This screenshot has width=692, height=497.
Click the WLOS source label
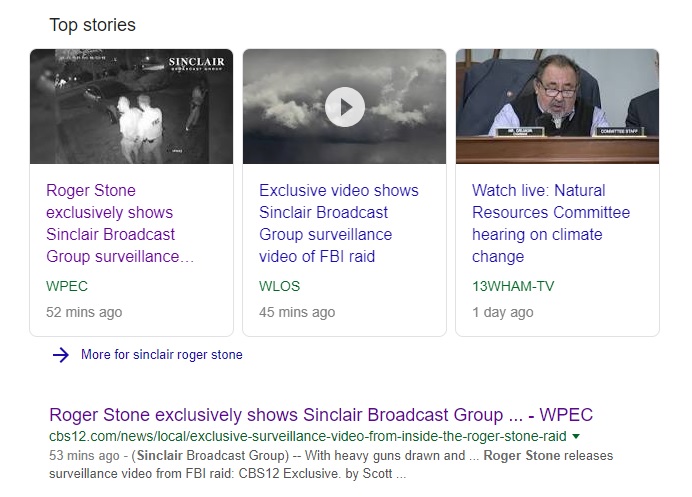pos(279,286)
